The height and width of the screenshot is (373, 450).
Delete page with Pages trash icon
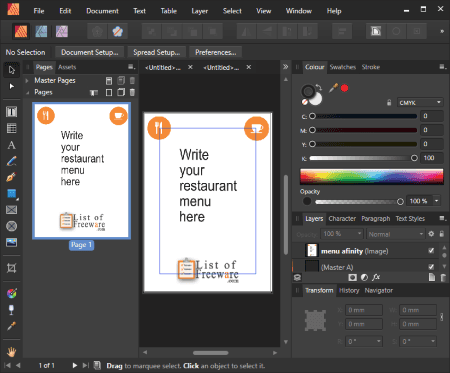tap(132, 92)
